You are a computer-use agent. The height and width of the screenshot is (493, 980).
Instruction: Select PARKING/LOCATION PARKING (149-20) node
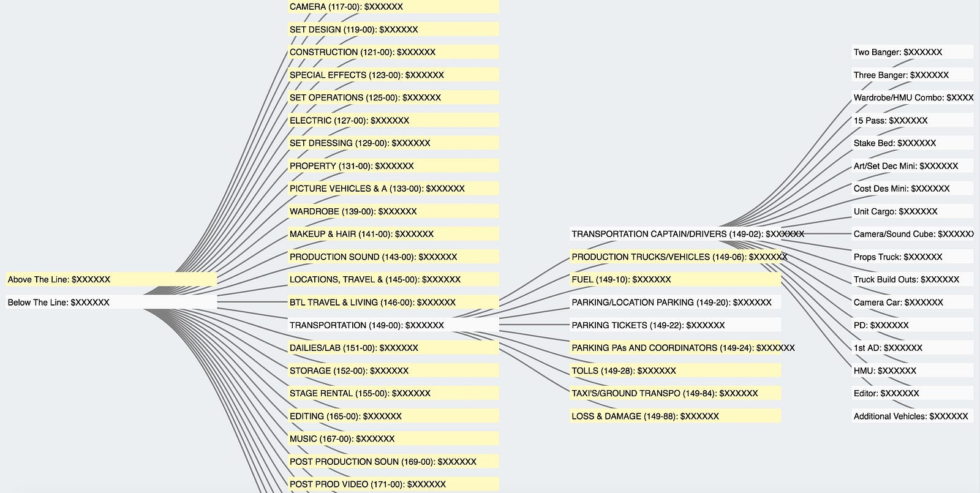pyautogui.click(x=676, y=302)
